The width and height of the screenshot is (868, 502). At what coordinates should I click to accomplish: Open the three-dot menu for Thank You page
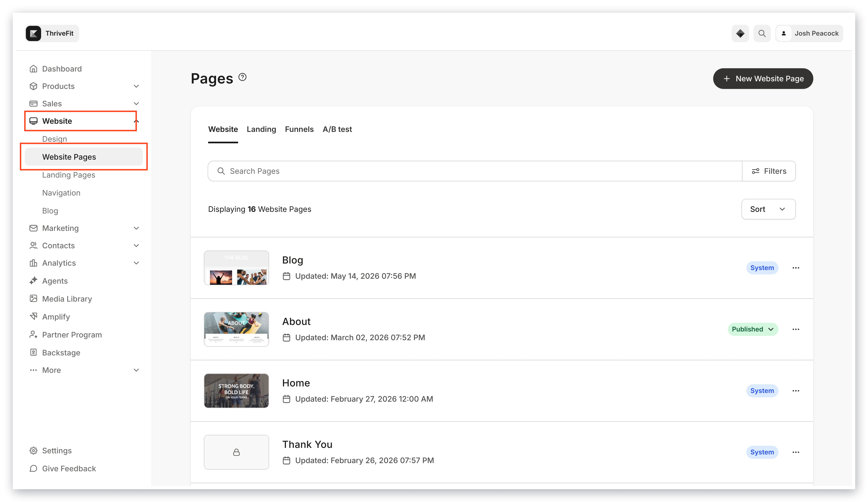pos(796,453)
